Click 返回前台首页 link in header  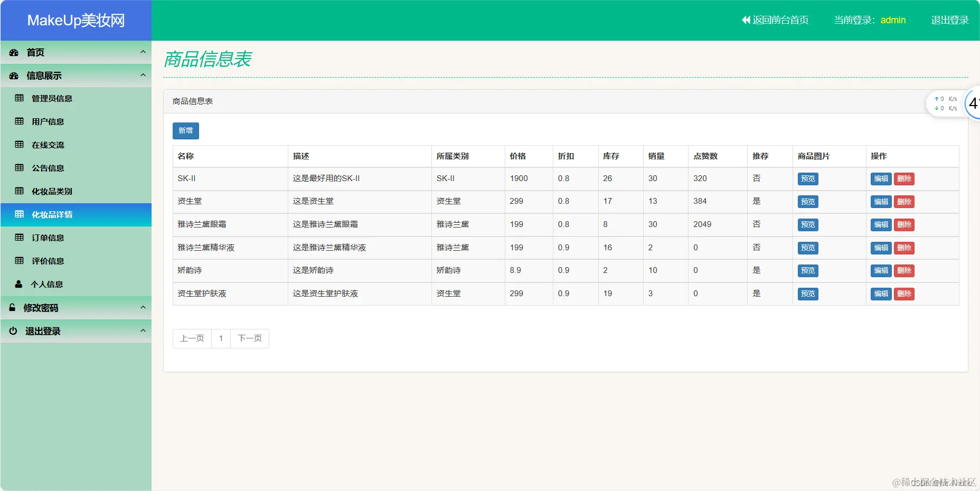point(775,20)
